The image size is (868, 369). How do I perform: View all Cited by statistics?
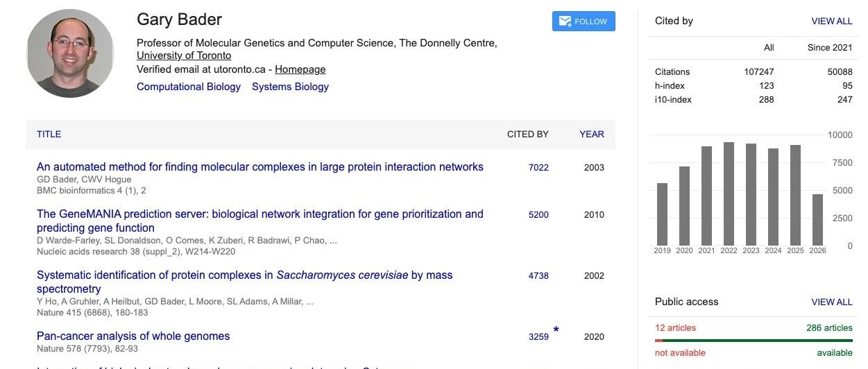pyautogui.click(x=832, y=22)
